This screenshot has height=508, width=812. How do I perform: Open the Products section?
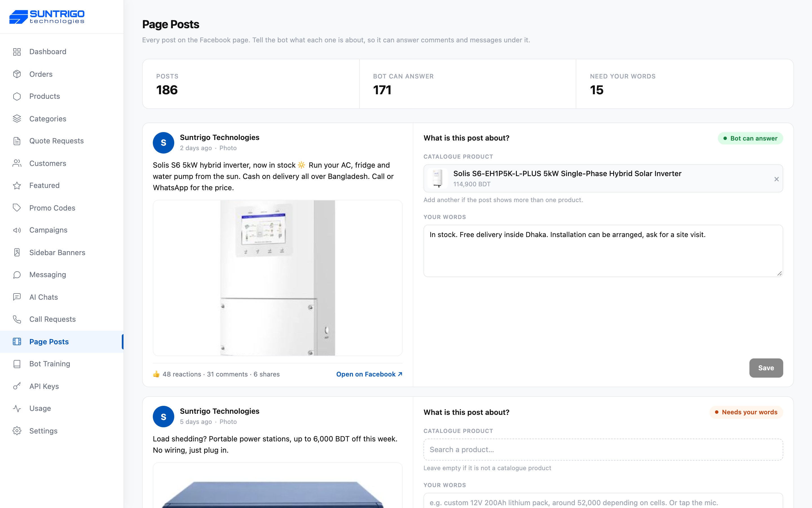[x=62, y=97]
